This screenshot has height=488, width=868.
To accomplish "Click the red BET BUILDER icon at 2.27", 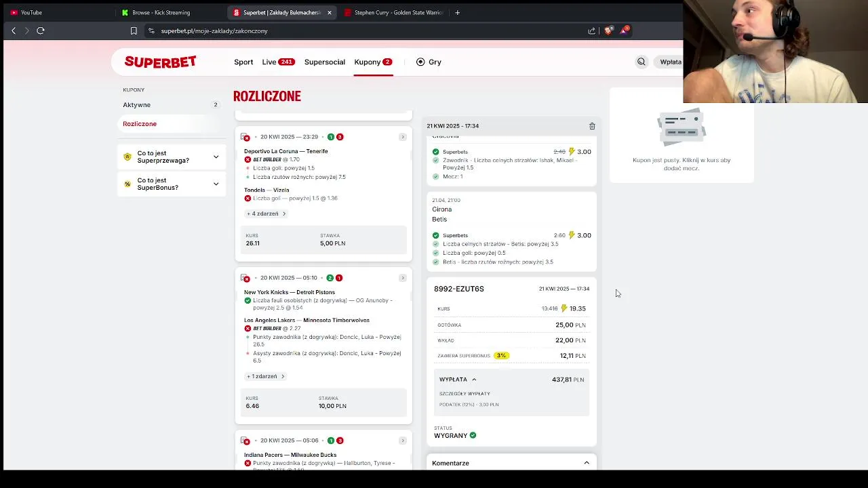I will [248, 329].
